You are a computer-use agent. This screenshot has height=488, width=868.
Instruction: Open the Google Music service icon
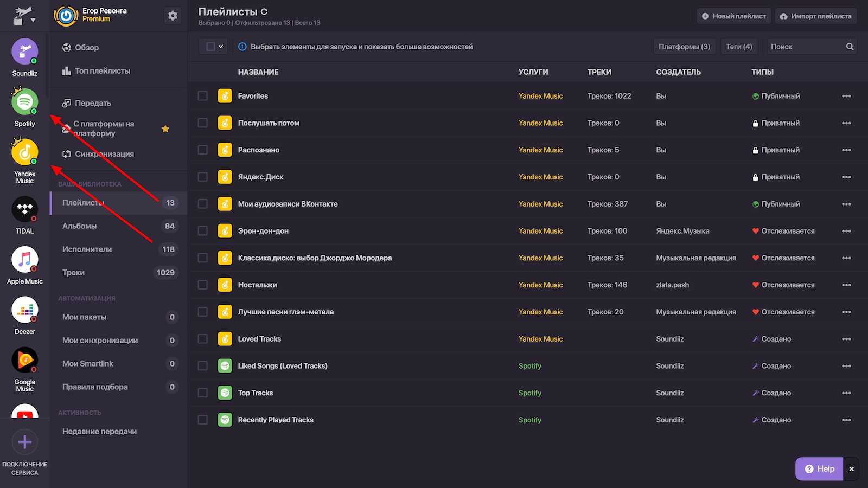(x=25, y=360)
